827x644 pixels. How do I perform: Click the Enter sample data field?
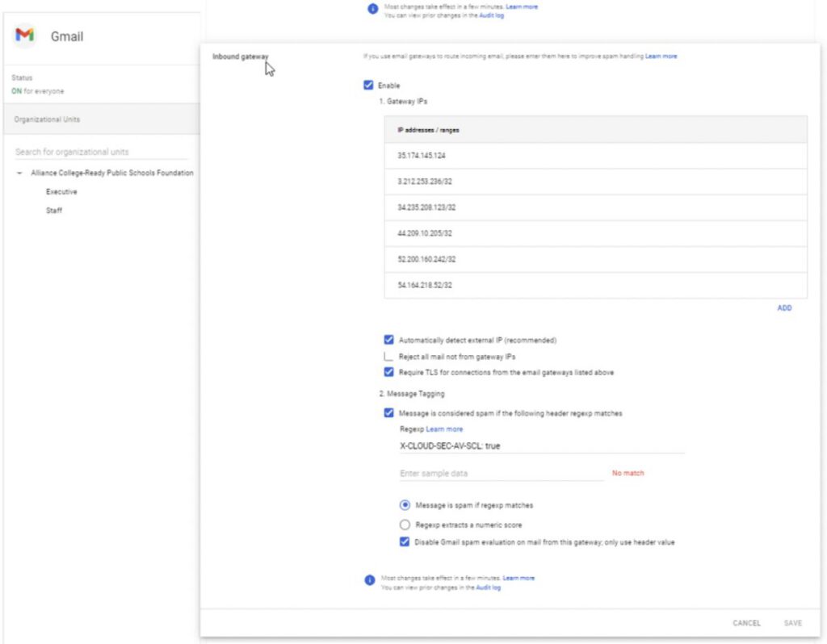pos(501,474)
